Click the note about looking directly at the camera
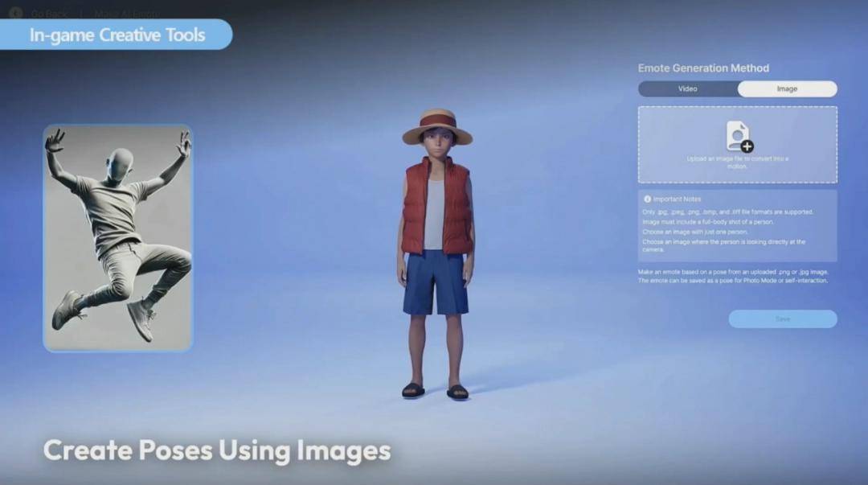The width and height of the screenshot is (868, 485). 724,245
